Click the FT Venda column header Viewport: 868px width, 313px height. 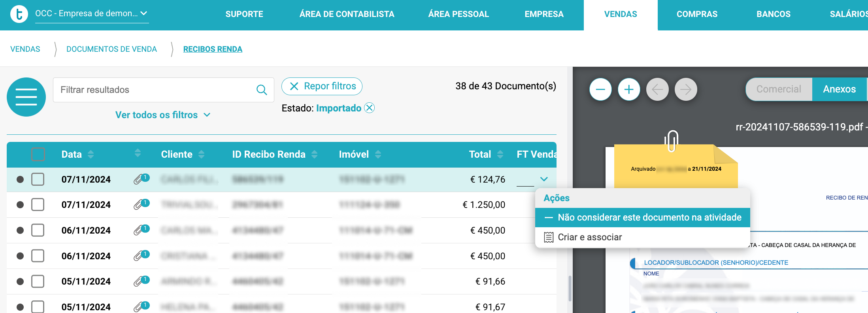pos(536,154)
